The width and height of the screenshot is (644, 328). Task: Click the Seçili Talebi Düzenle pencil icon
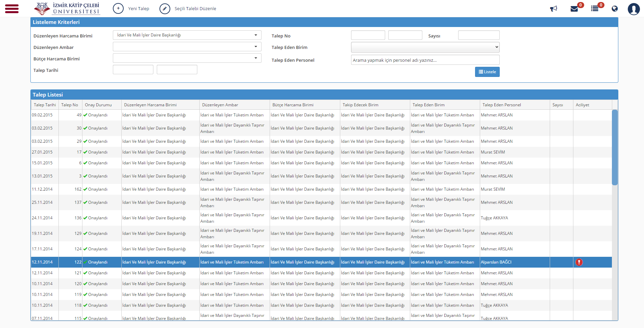click(x=165, y=8)
